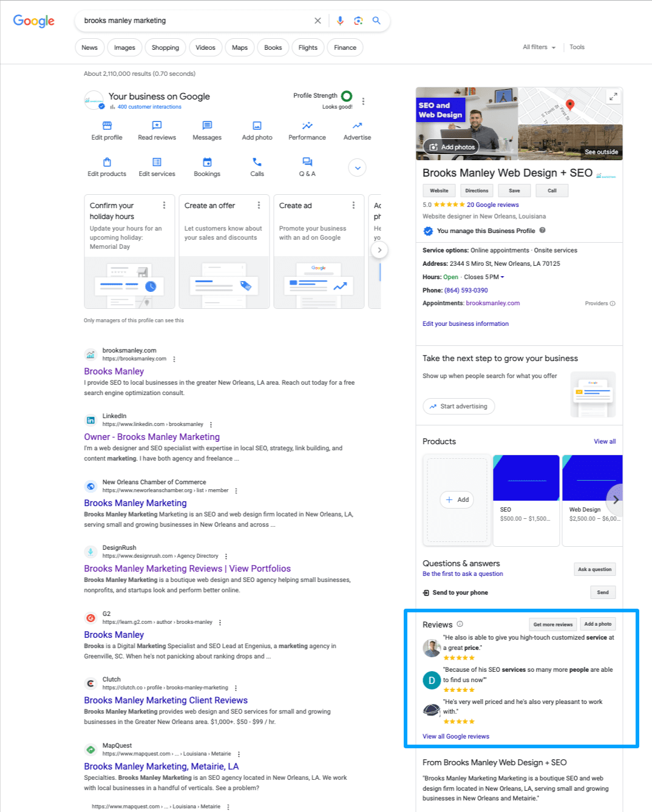Switch to the Finance tab

[x=345, y=47]
